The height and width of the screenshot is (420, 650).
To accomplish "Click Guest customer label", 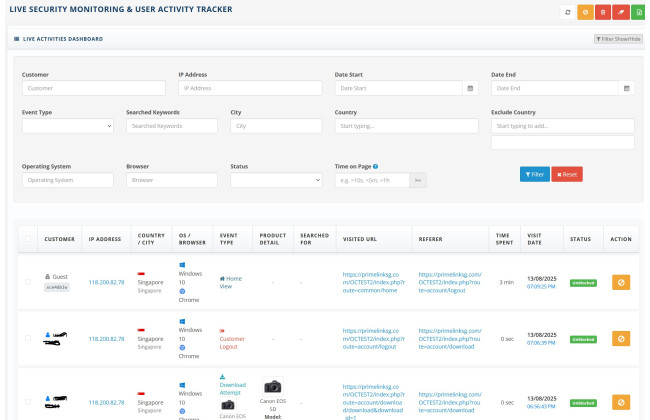I will click(x=60, y=277).
